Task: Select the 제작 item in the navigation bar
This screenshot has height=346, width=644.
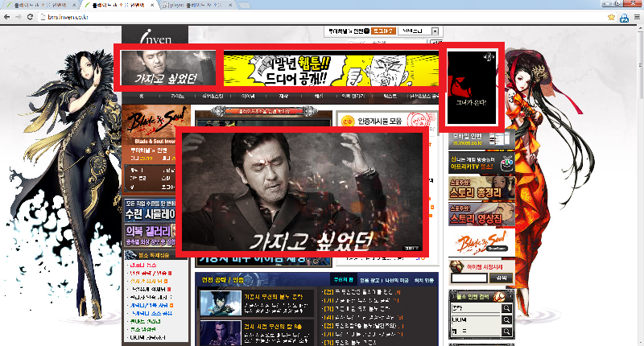Action: 283,96
